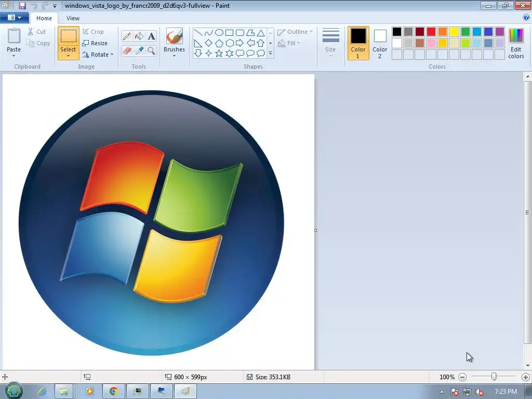The height and width of the screenshot is (399, 532).
Task: Choose the Oval shape
Action: pos(219,33)
